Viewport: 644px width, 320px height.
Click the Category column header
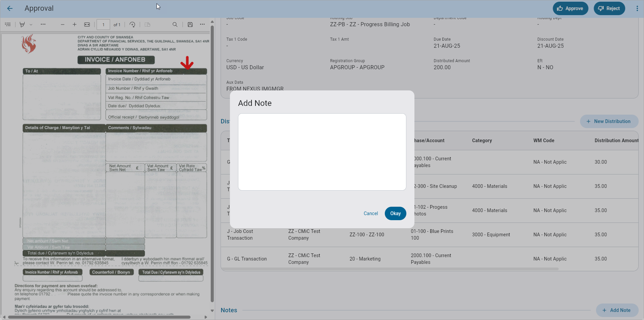(482, 141)
